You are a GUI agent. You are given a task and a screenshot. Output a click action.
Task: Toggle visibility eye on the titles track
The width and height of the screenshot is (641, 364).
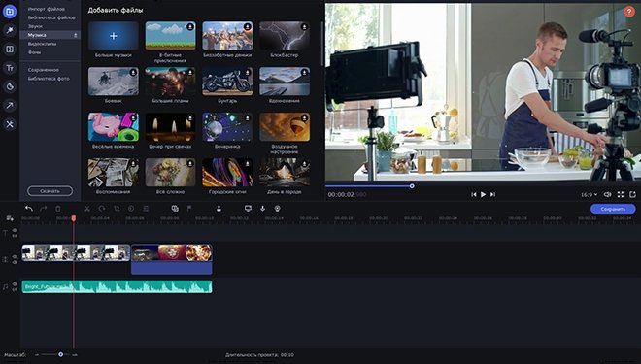pyautogui.click(x=15, y=230)
